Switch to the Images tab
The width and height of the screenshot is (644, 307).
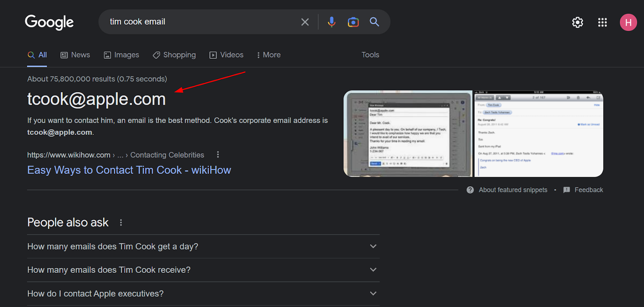(122, 55)
